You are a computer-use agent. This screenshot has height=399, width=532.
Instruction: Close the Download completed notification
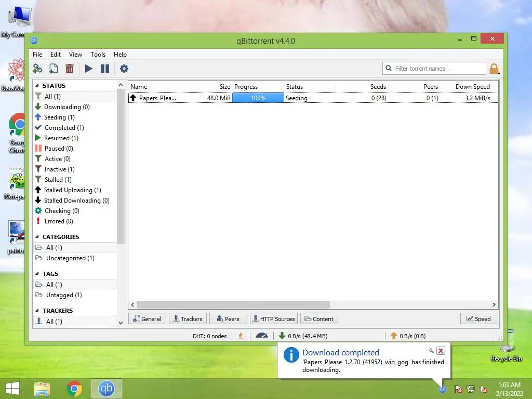click(441, 351)
